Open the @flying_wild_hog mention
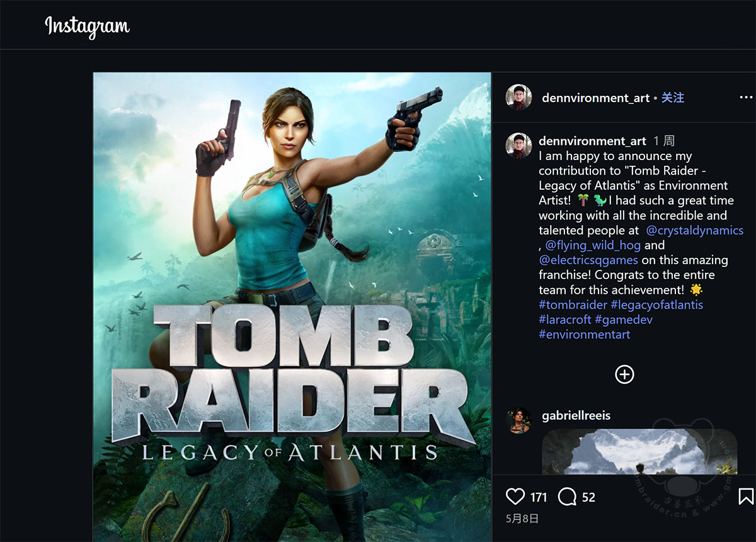The width and height of the screenshot is (756, 542). point(593,245)
